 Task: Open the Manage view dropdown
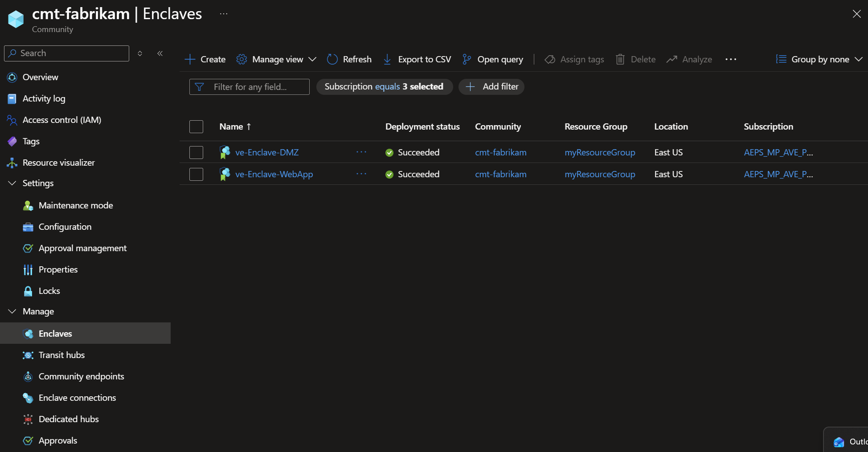276,59
